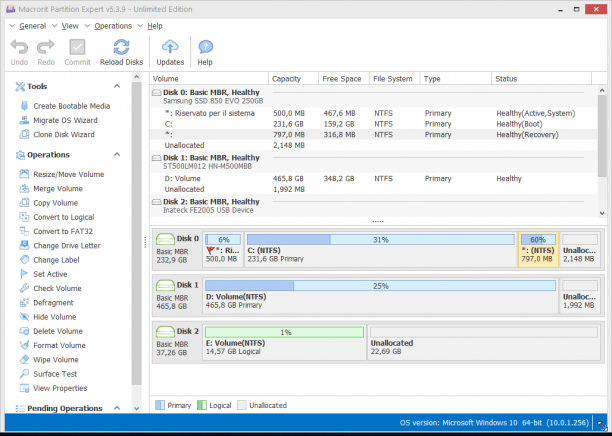Select the C: volume row in list
This screenshot has height=436, width=612.
(374, 124)
